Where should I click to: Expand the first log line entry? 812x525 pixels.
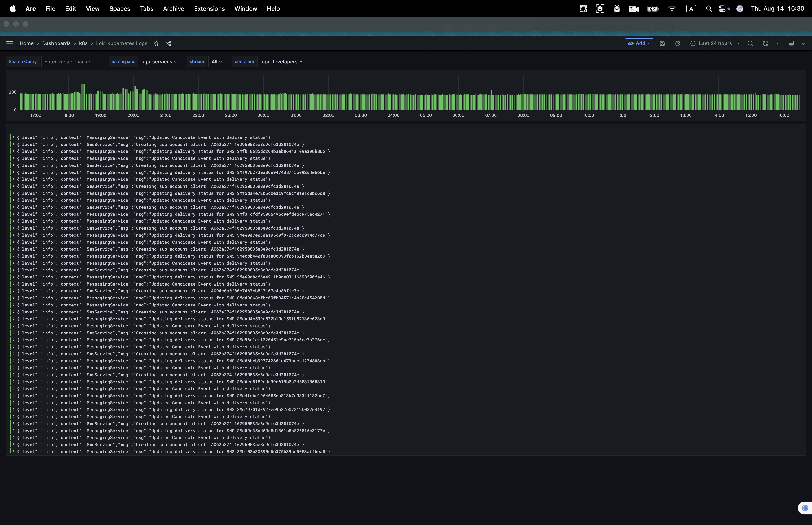pos(14,137)
